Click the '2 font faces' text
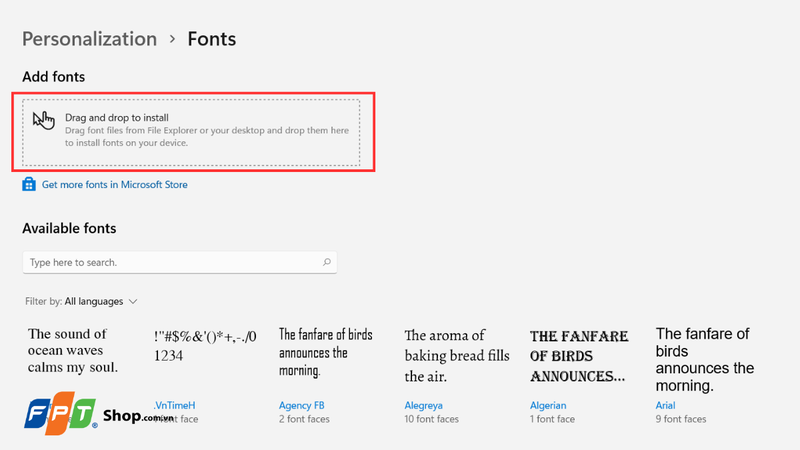This screenshot has height=450, width=800. click(x=304, y=419)
